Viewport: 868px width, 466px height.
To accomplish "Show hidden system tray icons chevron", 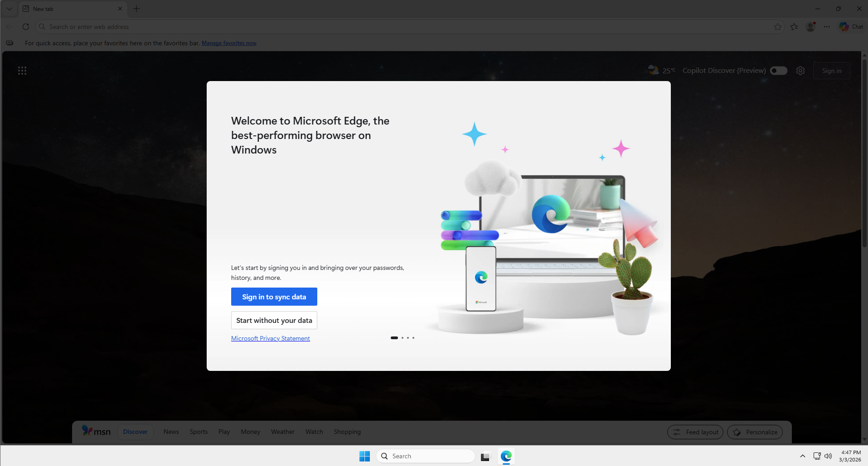I will (x=803, y=456).
